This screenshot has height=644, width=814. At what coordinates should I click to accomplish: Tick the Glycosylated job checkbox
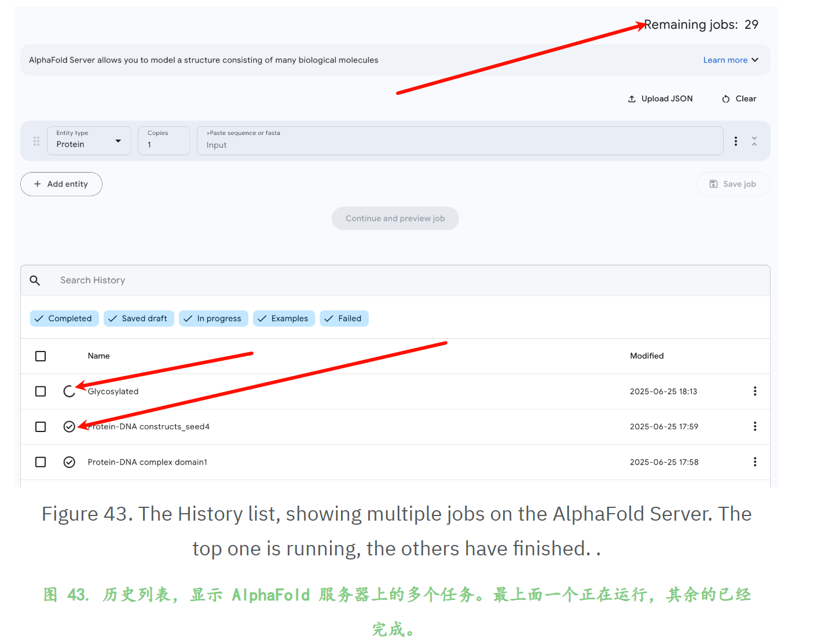click(x=41, y=391)
